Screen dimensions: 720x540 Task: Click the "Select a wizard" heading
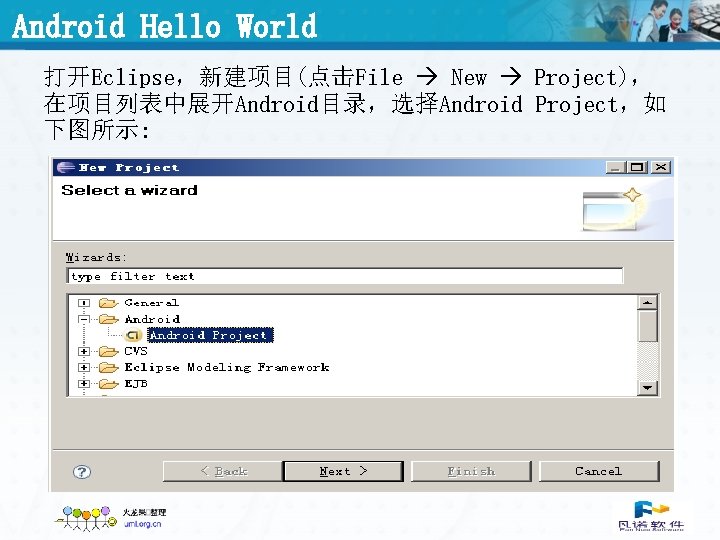point(129,190)
